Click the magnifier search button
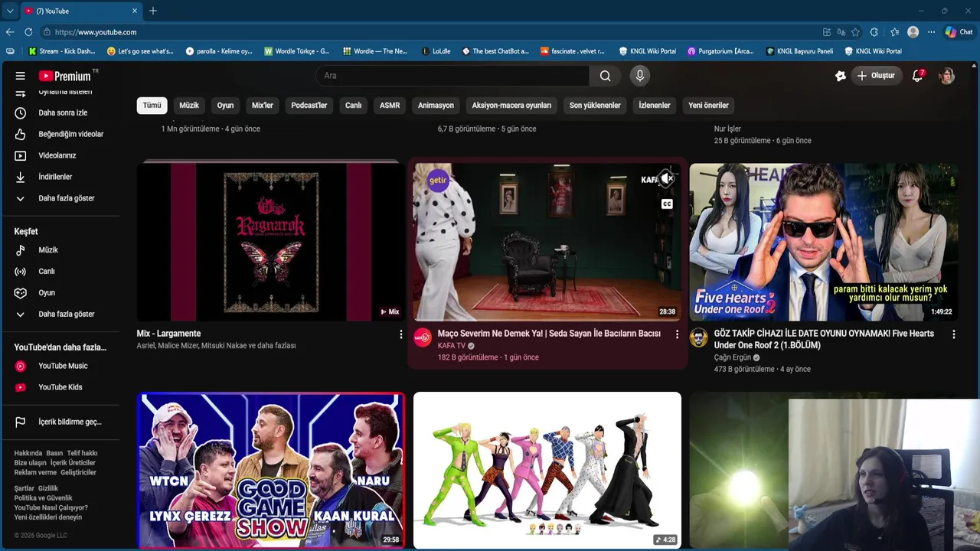980x551 pixels. (x=605, y=76)
